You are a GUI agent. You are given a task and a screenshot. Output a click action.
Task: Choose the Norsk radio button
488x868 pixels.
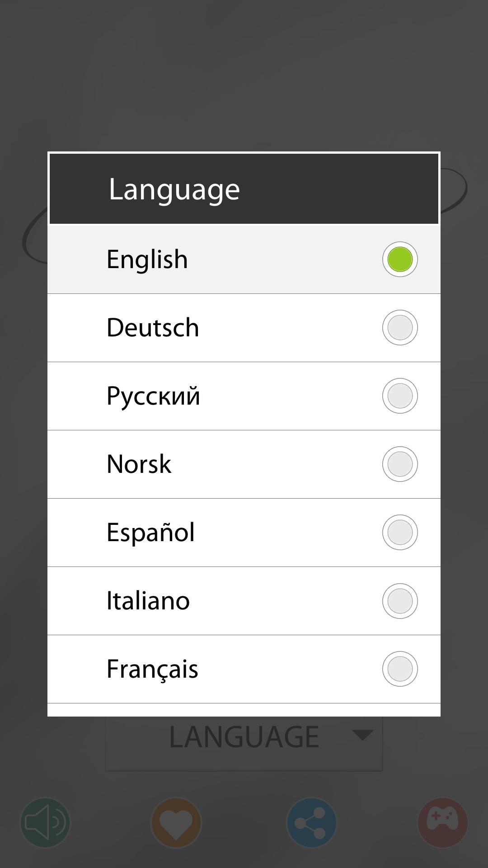coord(400,464)
